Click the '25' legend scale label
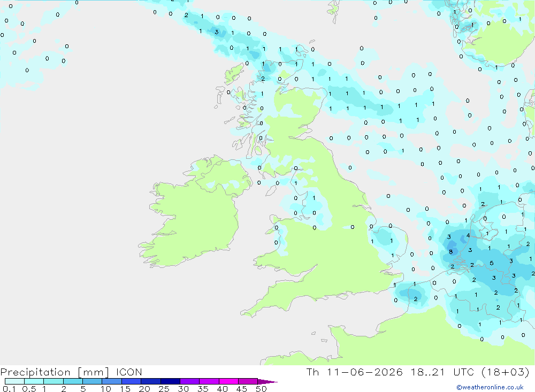The width and height of the screenshot is (535, 392). pyautogui.click(x=164, y=389)
